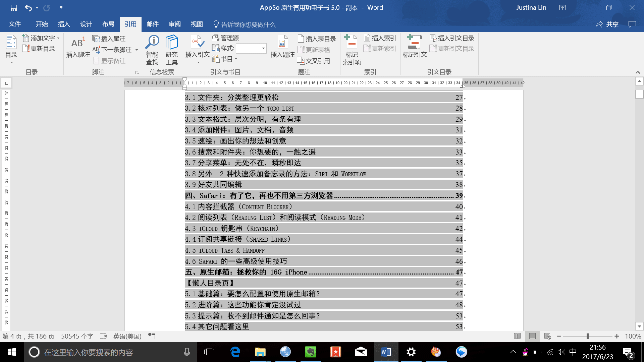644x362 pixels.
Task: Expand customize quick access toolbar arrow
Action: (61, 8)
